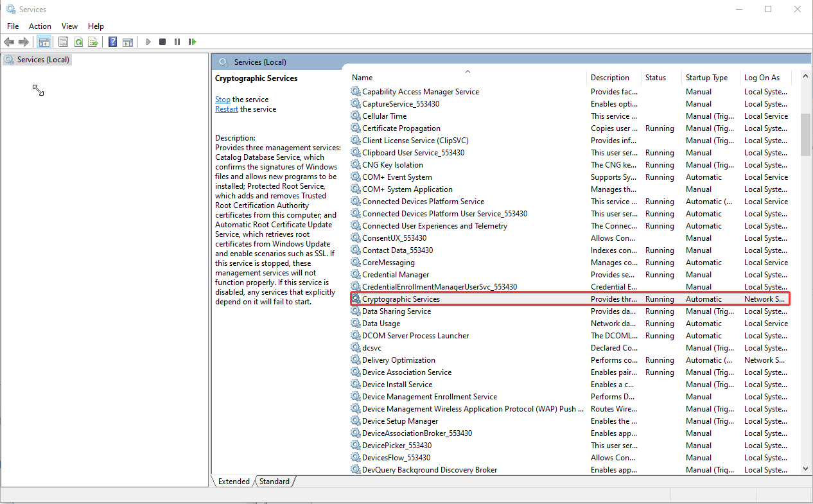The height and width of the screenshot is (504, 813).
Task: Sort by the Status column header
Action: pyautogui.click(x=656, y=78)
